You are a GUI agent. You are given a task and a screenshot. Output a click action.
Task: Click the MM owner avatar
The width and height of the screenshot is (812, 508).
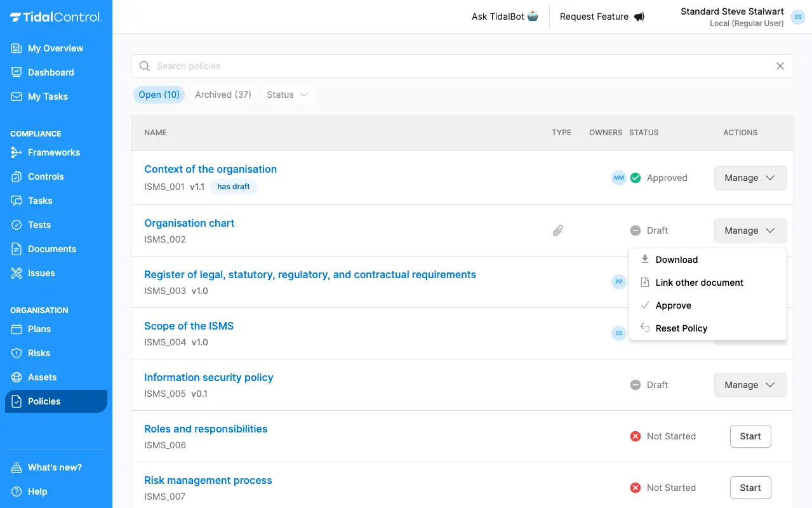coord(619,178)
